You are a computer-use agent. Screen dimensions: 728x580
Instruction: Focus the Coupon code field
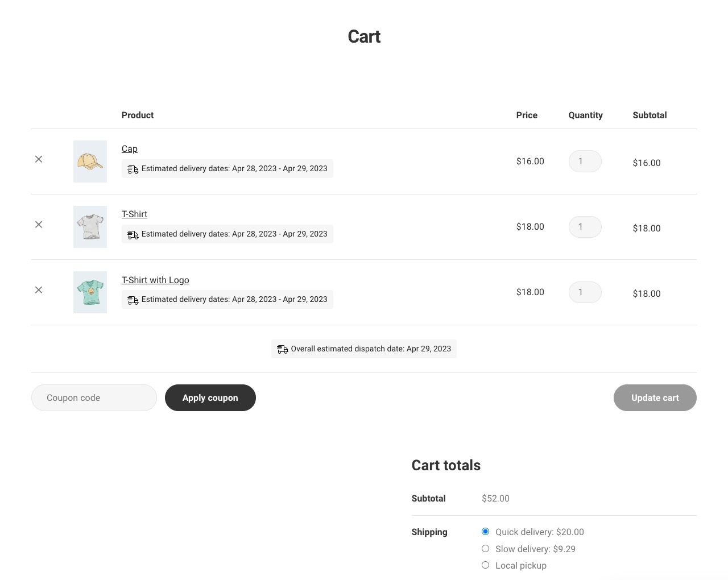[x=94, y=398]
